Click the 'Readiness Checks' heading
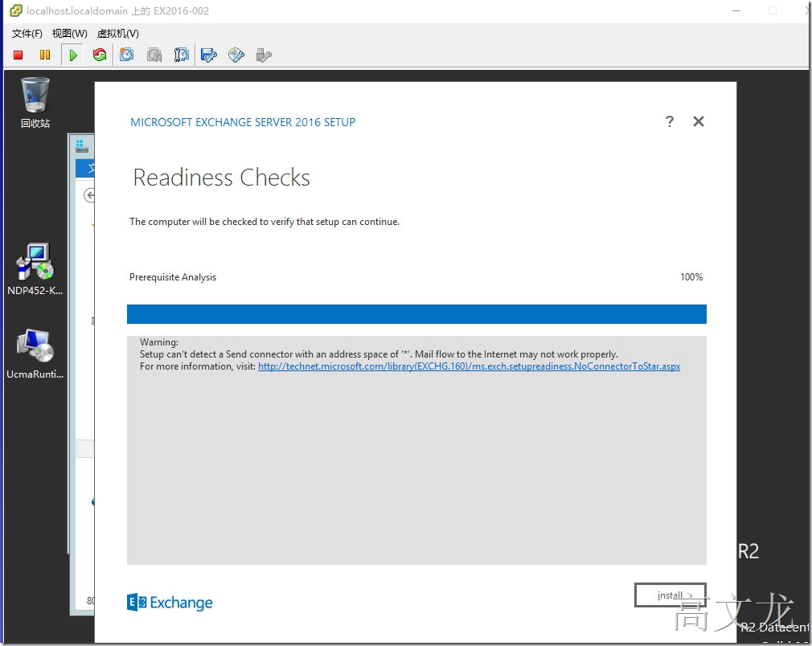Image resolution: width=812 pixels, height=646 pixels. [221, 178]
